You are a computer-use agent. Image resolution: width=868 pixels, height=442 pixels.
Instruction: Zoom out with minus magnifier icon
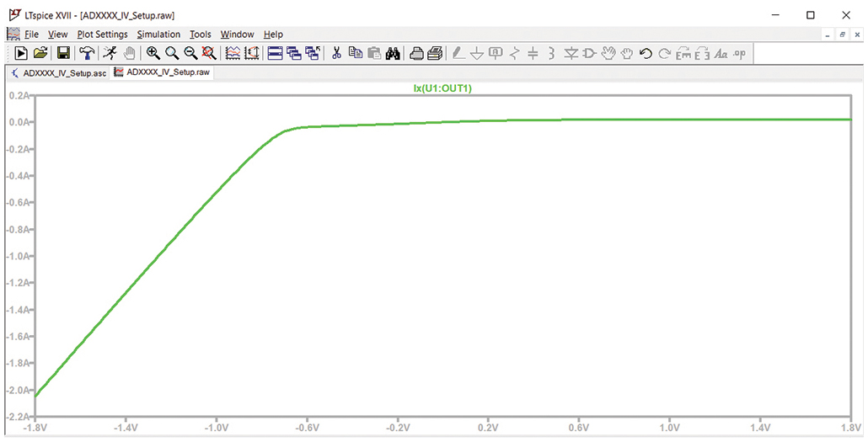190,53
